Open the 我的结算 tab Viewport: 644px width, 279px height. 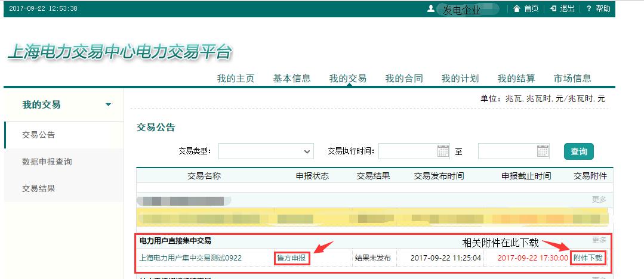click(x=516, y=78)
